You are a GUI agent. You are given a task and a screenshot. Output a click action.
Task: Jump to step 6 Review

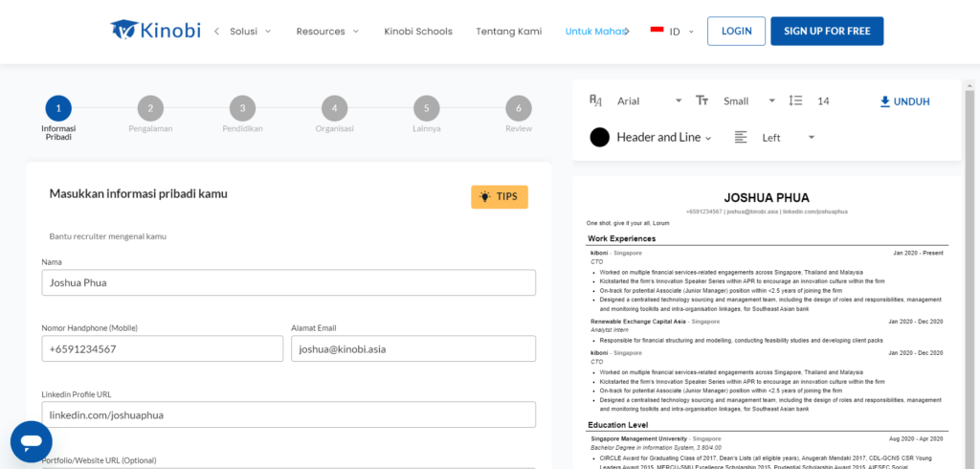[x=518, y=108]
